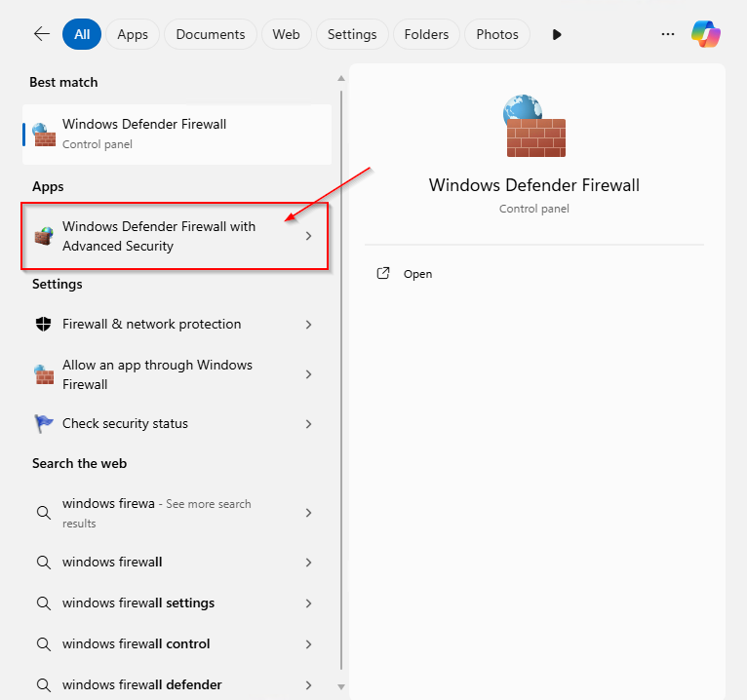Click the Open external-link icon in preview pane
This screenshot has height=700, width=747.
pos(383,274)
